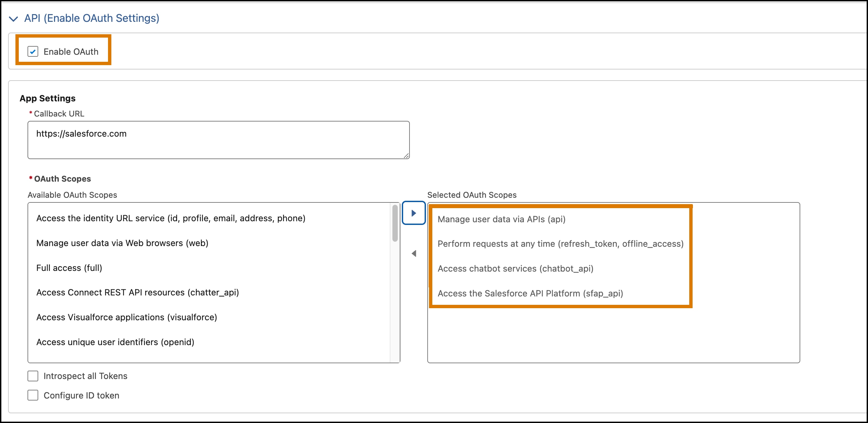The height and width of the screenshot is (423, 868).
Task: Collapse the API (Enable OAuth Settings) section
Action: (13, 18)
